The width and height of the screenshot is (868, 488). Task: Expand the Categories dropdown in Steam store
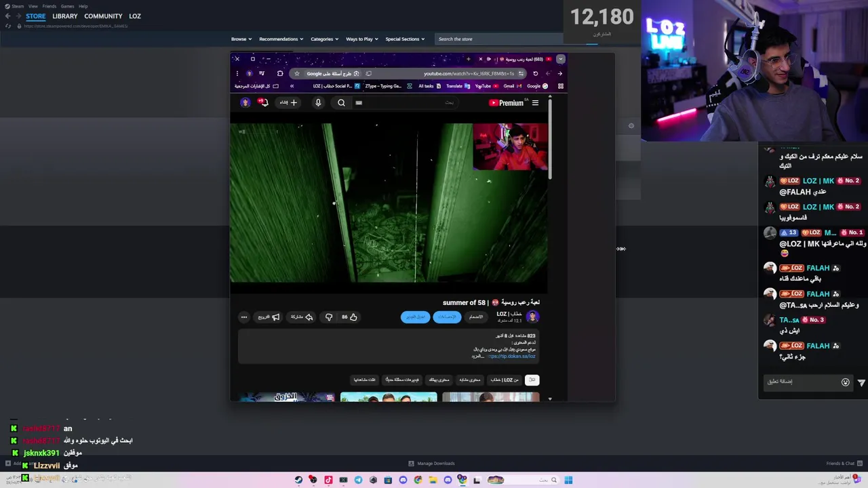click(x=324, y=39)
